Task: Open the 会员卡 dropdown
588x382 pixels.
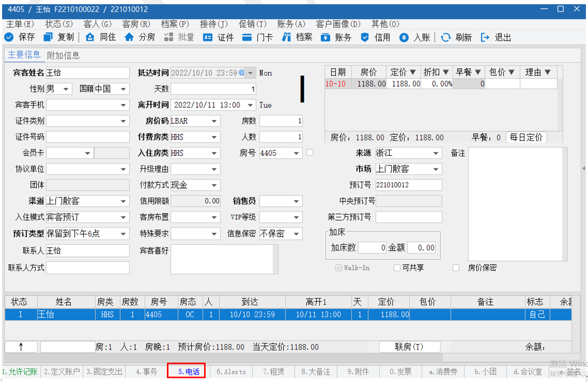Action: point(87,153)
